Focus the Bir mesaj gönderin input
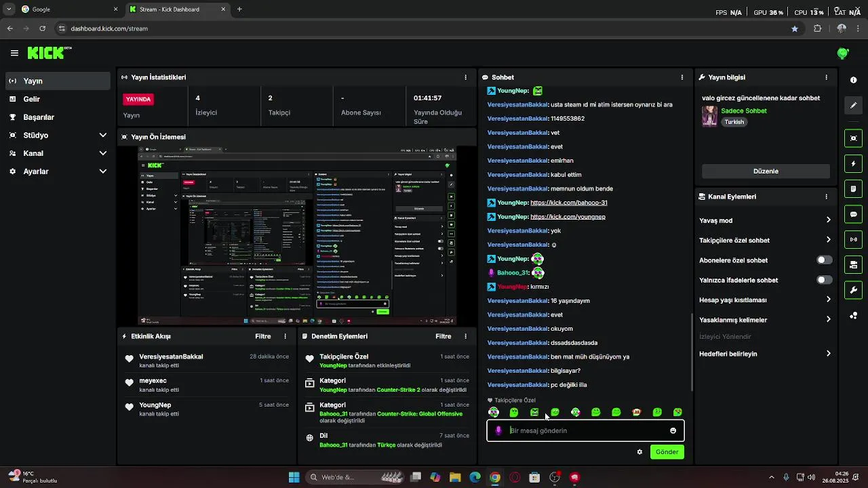Viewport: 868px width, 488px height. [x=587, y=430]
